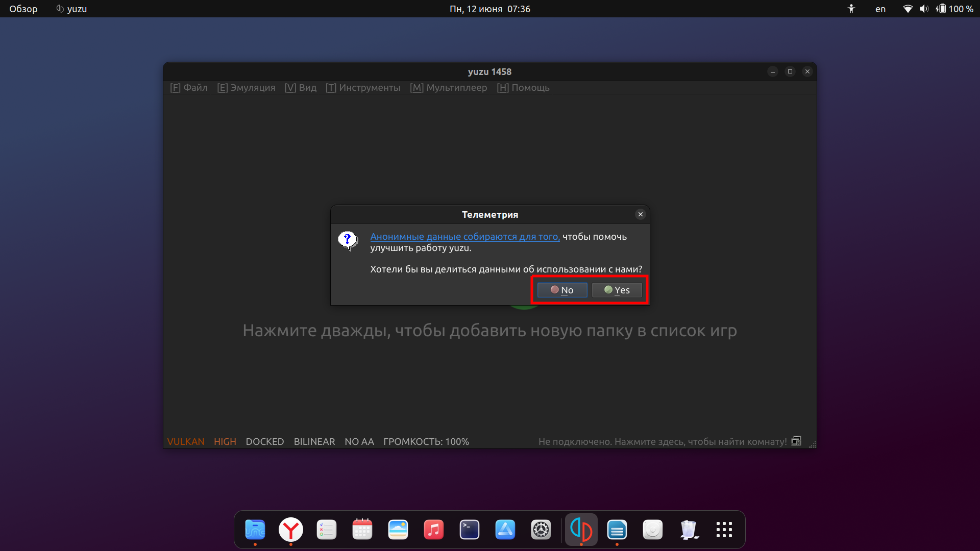Maximize the yuzu 1458 window
This screenshot has width=980, height=551.
pos(790,71)
